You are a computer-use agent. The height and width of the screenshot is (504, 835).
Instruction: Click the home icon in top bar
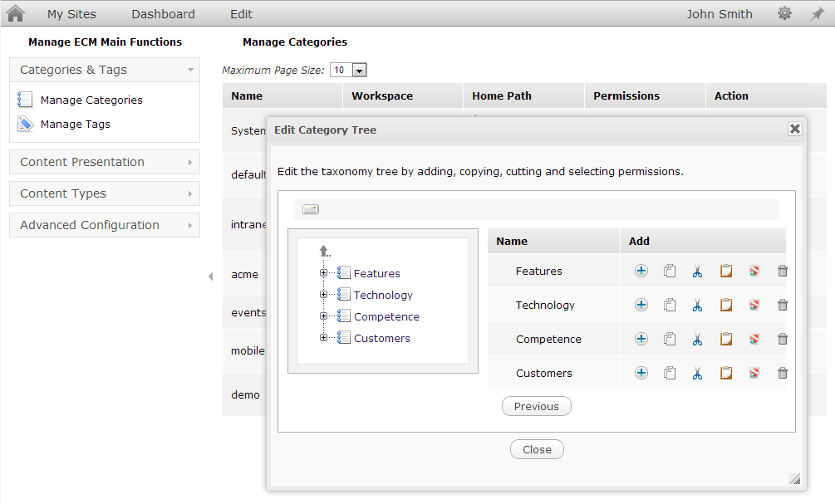(x=16, y=13)
